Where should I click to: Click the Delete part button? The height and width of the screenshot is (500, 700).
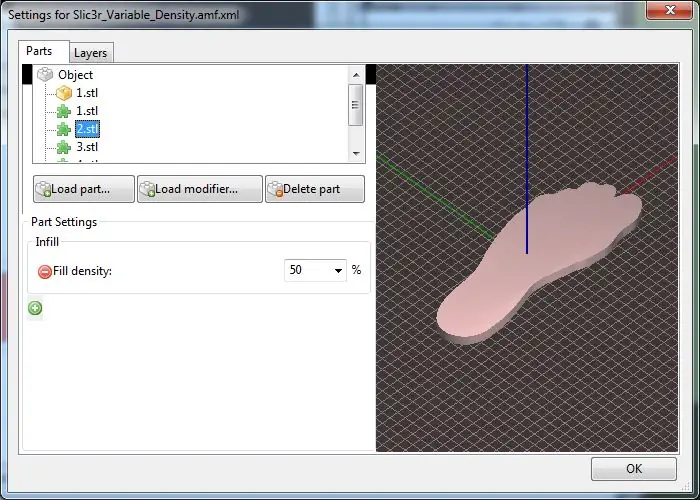315,189
